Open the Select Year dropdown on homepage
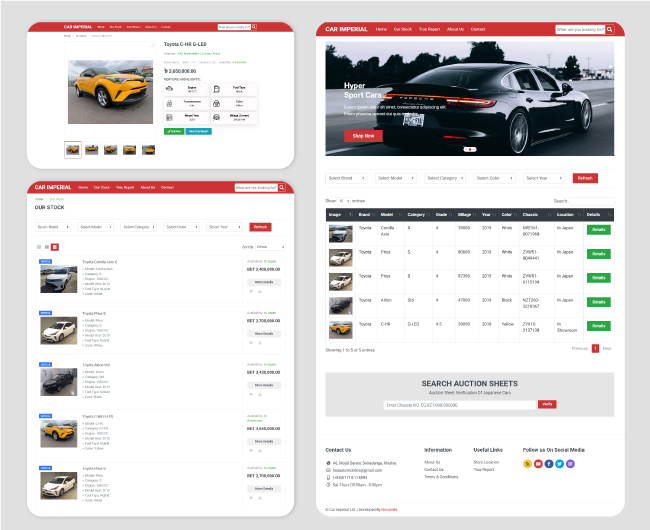The image size is (650, 530). tap(545, 178)
